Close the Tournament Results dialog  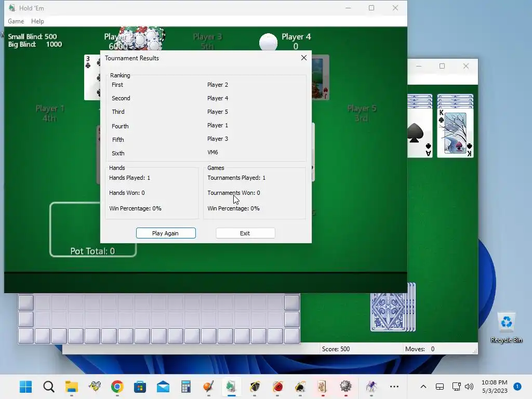pyautogui.click(x=303, y=58)
